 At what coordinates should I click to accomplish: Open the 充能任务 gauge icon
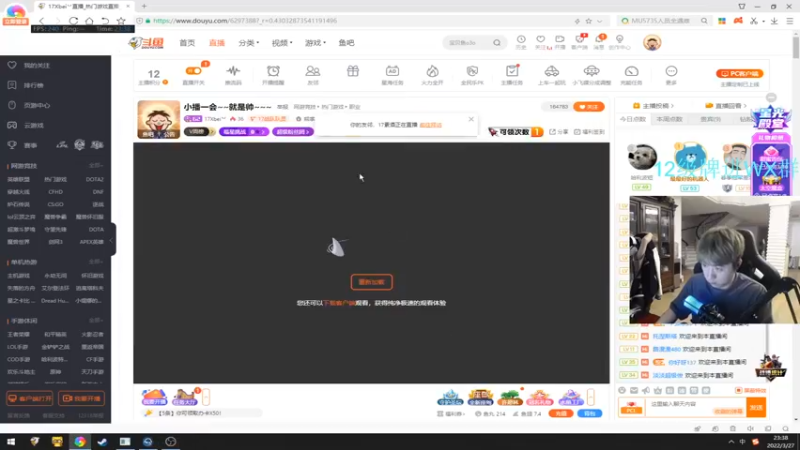pos(631,74)
